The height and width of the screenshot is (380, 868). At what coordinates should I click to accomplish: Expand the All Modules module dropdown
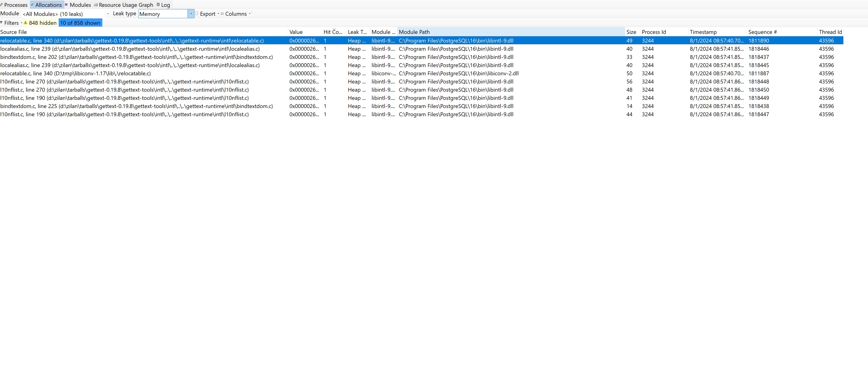tap(108, 14)
